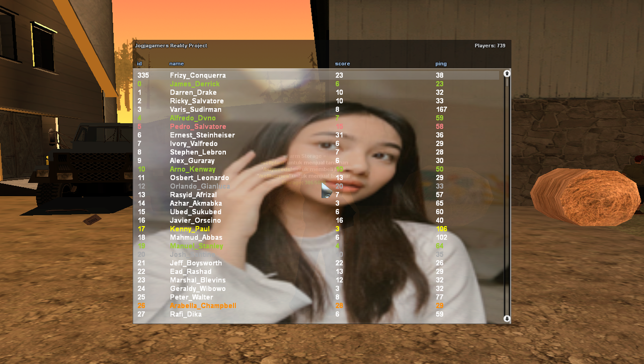Click Varis_Sudirman's ping value 167

coord(441,110)
